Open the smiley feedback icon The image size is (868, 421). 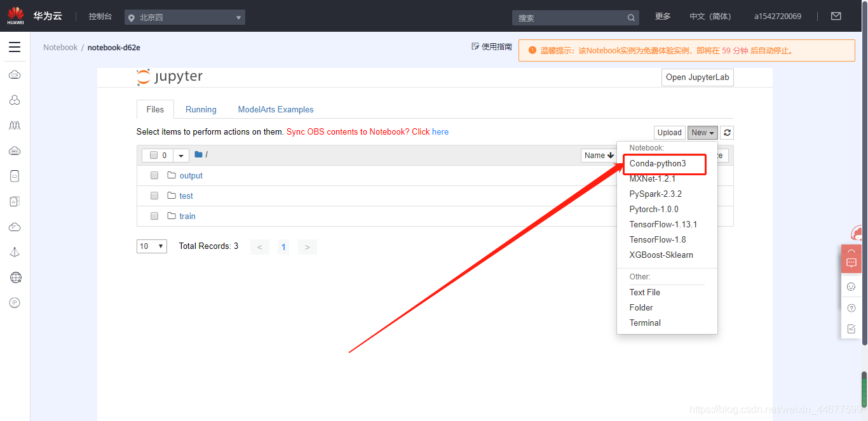point(851,287)
